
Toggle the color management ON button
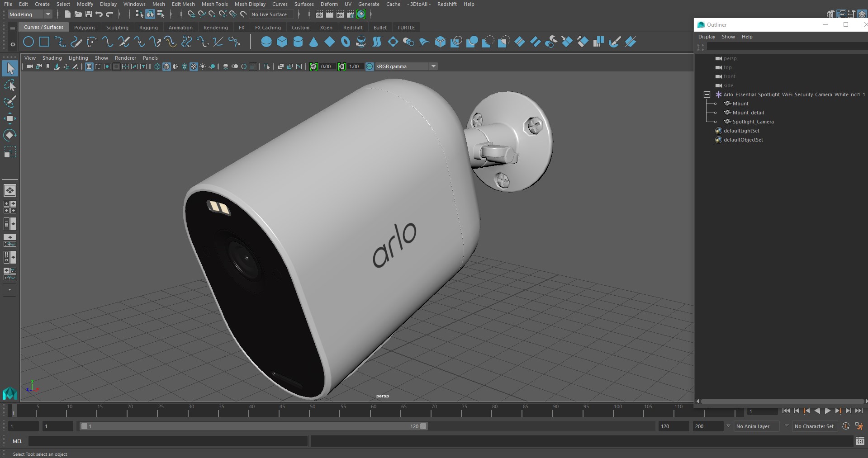point(370,66)
